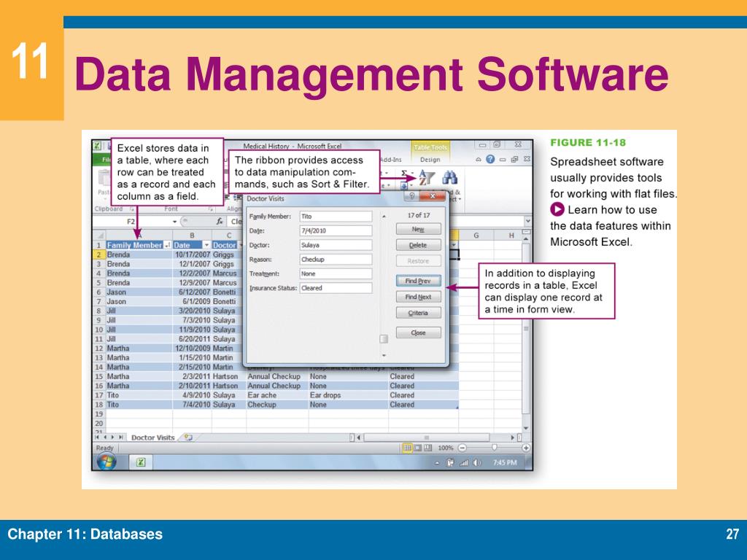Open the Name Box dropdown arrow
Image resolution: width=747 pixels, height=560 pixels.
click(x=174, y=222)
